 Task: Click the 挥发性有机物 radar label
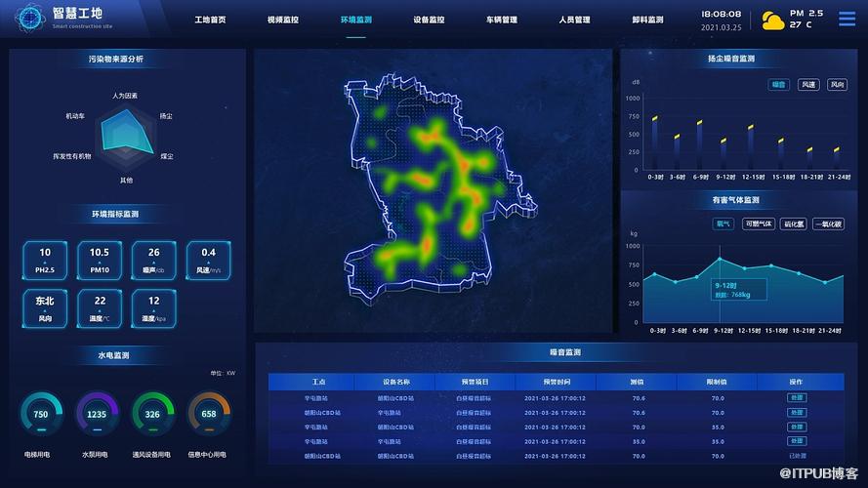click(x=72, y=156)
